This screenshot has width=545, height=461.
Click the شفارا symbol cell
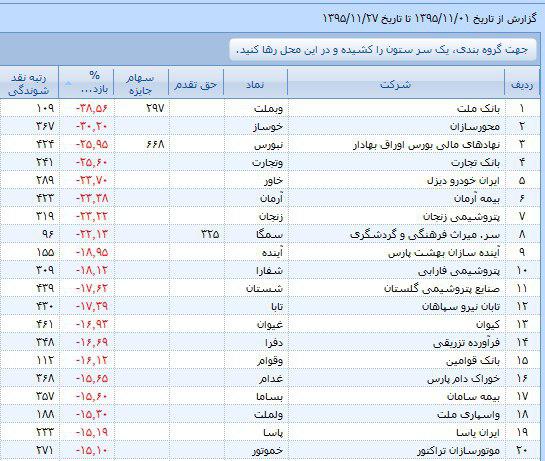257,270
